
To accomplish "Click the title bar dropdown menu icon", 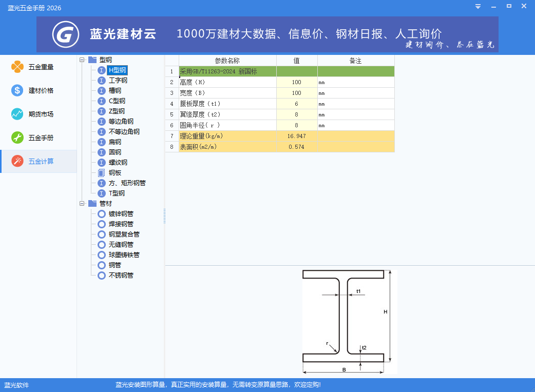I will (x=477, y=6).
